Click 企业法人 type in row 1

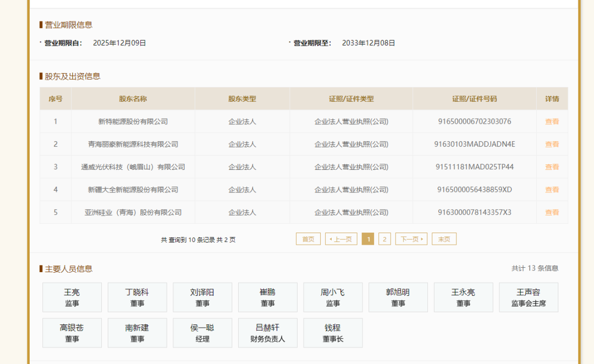(242, 122)
